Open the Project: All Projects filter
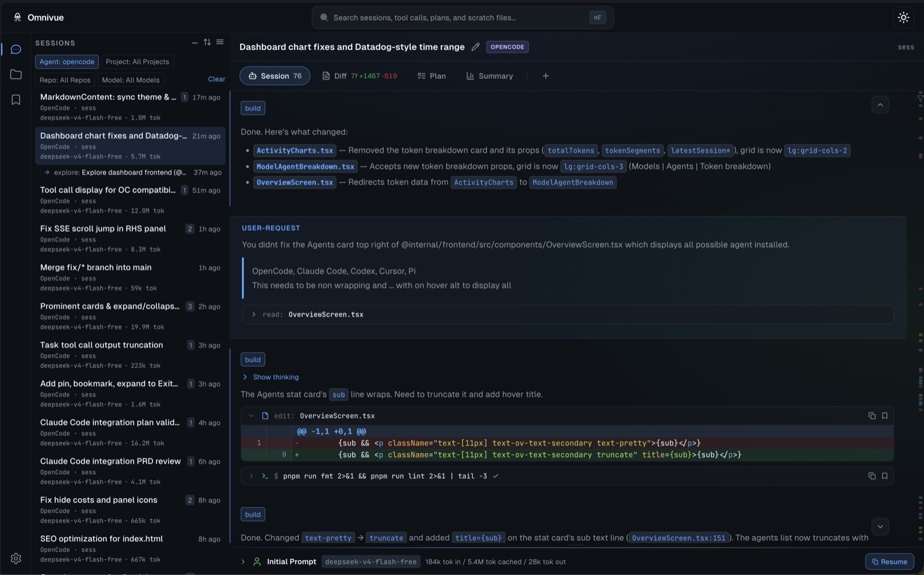This screenshot has height=575, width=924. coord(137,62)
